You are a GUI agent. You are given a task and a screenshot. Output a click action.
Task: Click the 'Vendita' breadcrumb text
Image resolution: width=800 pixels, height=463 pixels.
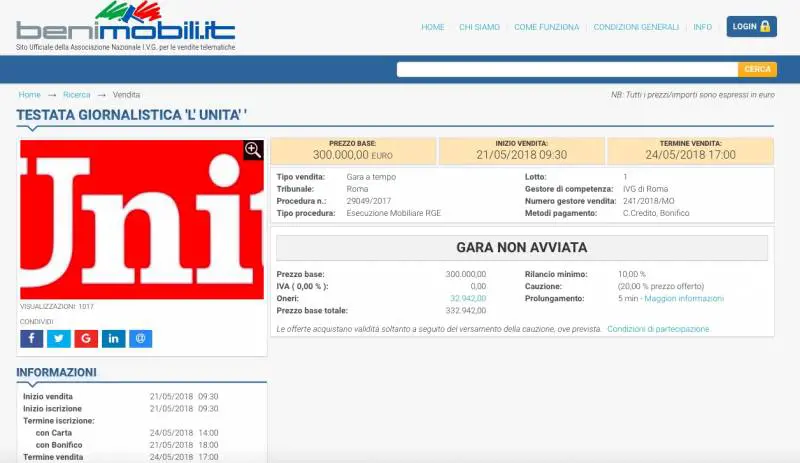point(126,95)
